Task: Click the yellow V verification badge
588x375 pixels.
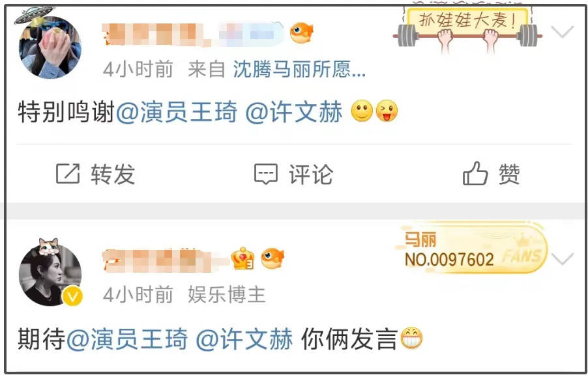Action: coord(72,297)
